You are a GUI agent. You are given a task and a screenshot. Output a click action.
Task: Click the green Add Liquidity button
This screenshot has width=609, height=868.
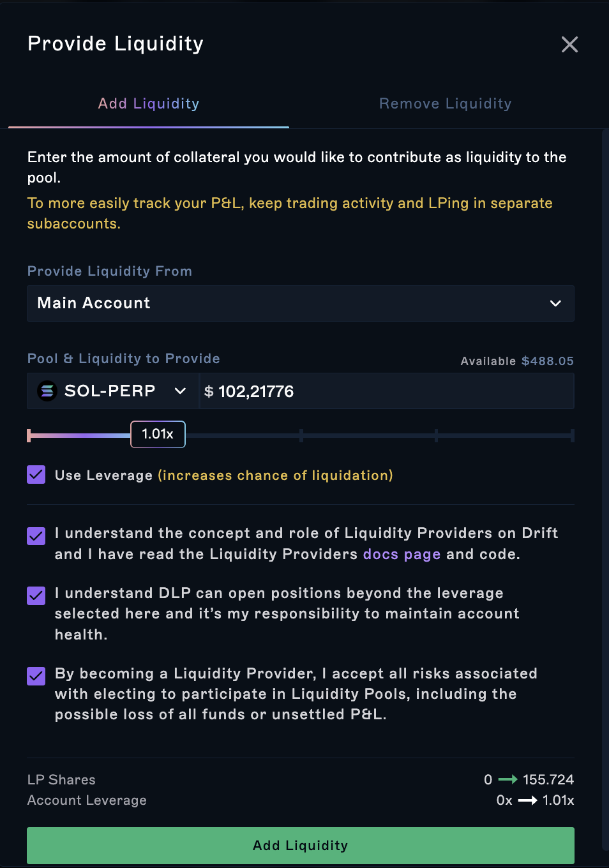301,846
